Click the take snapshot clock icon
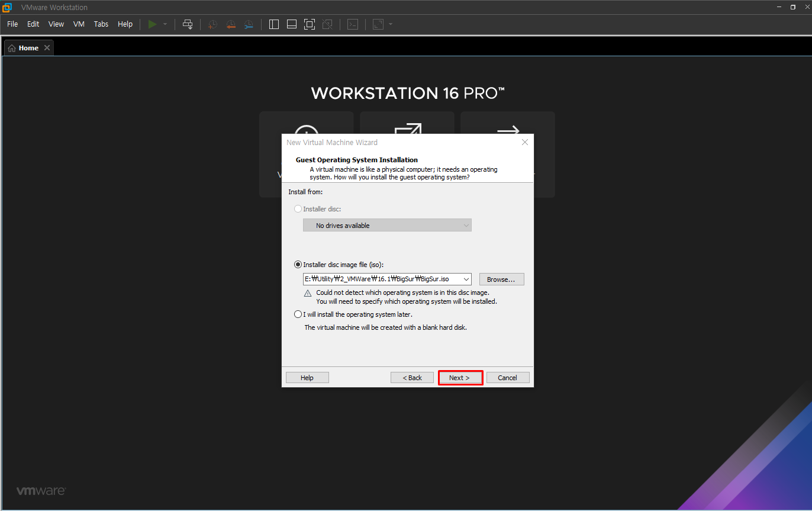Image resolution: width=812 pixels, height=511 pixels. (x=213, y=24)
